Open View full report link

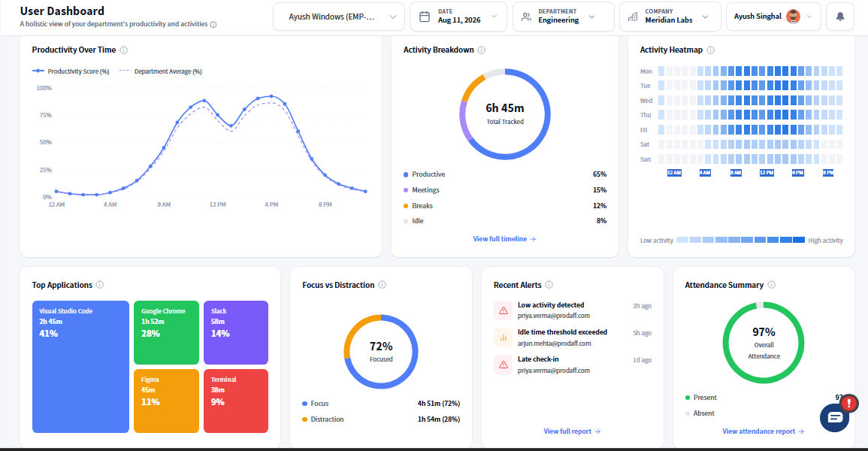coord(572,431)
